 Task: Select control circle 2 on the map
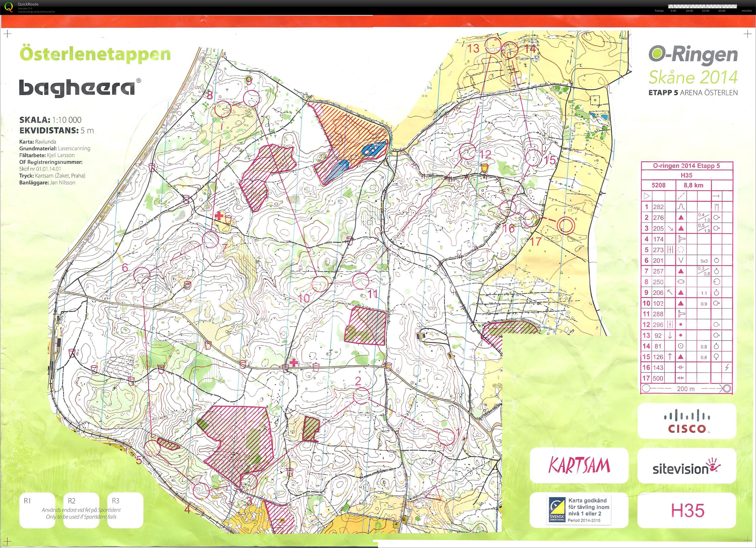[x=361, y=396]
